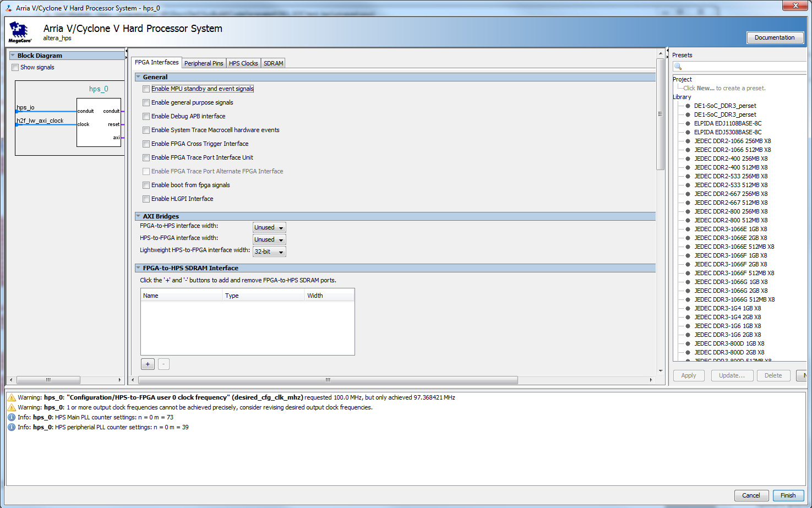This screenshot has width=812, height=508.
Task: Add an SDRAM port with the + button
Action: (148, 364)
